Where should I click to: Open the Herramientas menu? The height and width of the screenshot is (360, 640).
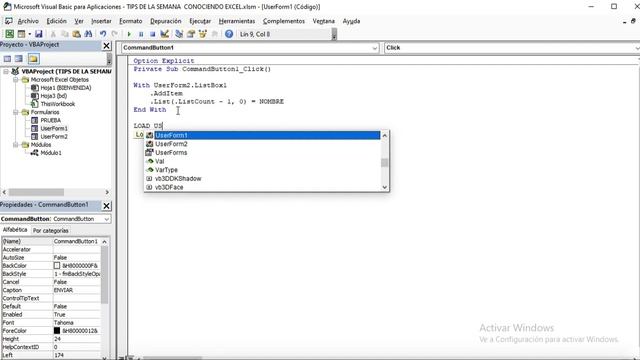tap(237, 21)
